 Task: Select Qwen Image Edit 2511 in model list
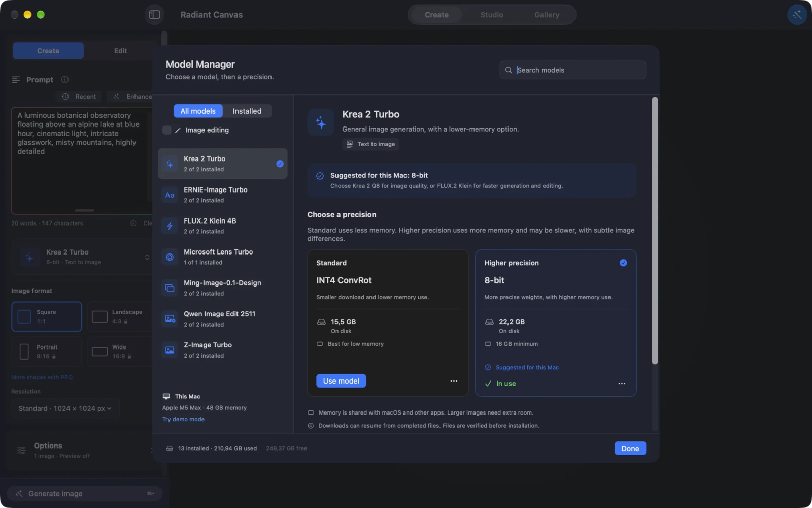coord(222,319)
